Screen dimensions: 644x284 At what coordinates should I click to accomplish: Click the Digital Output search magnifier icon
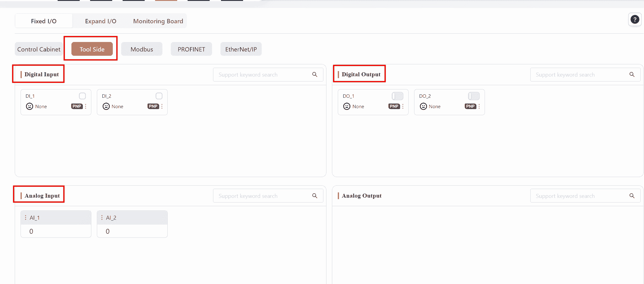632,74
